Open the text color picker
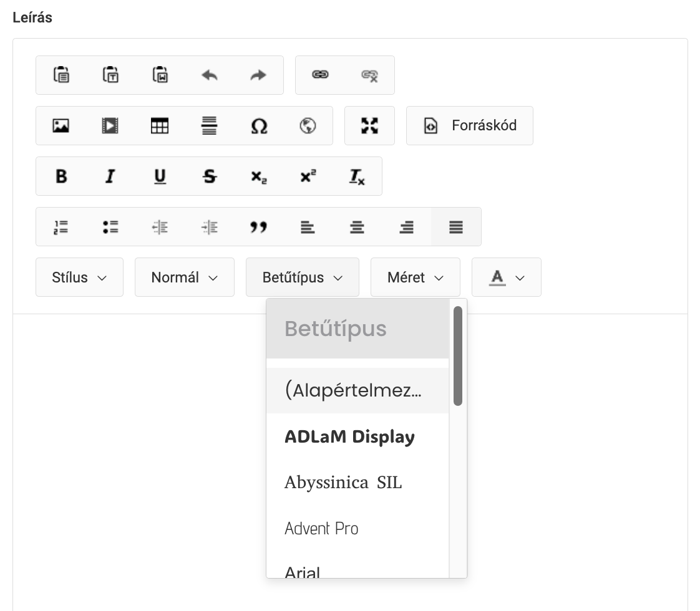This screenshot has height=611, width=700. (506, 277)
